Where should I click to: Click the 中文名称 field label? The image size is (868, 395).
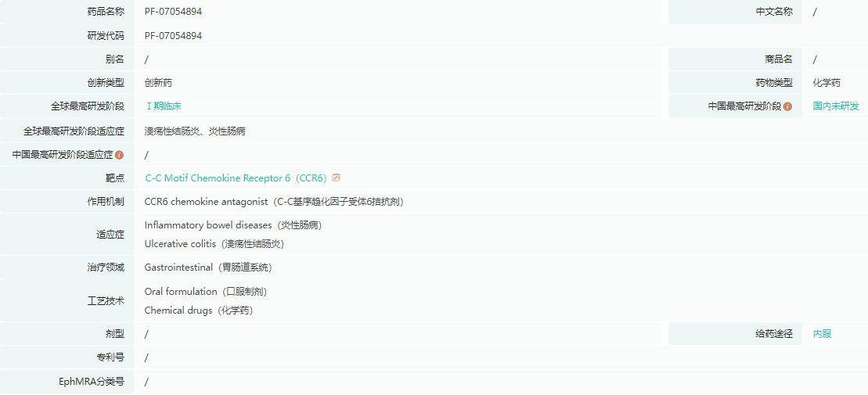[x=774, y=12]
